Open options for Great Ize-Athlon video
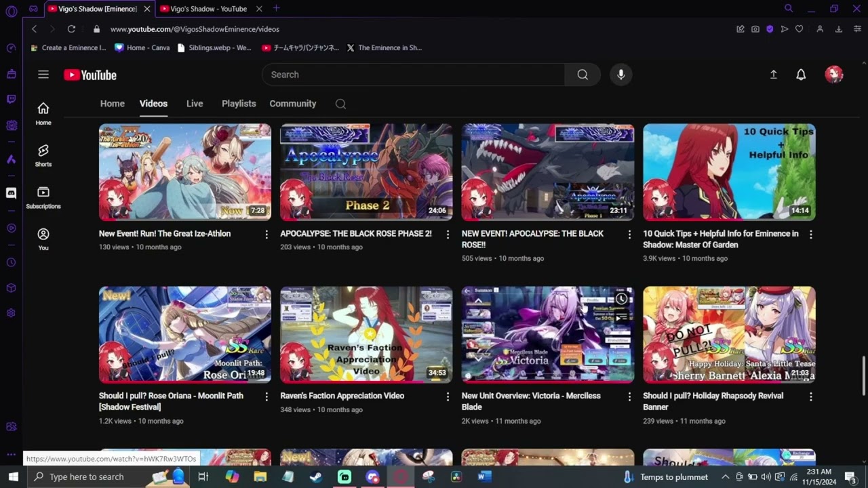This screenshot has width=868, height=488. 266,235
